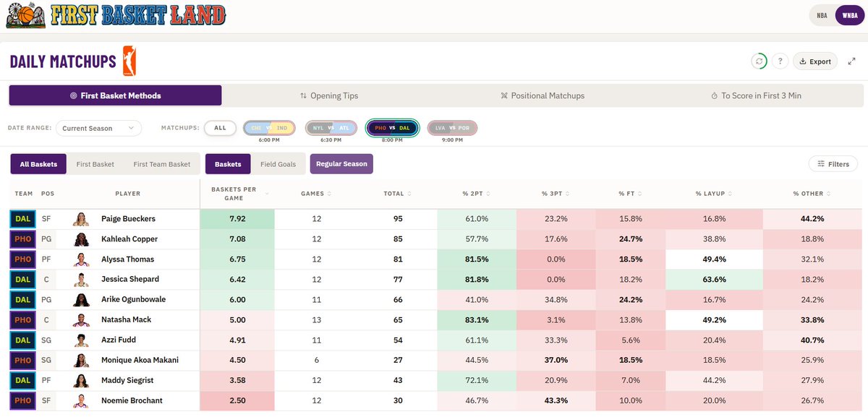This screenshot has height=417, width=868.
Task: Click DAL team badge in Paige Bueckers row
Action: [x=23, y=218]
